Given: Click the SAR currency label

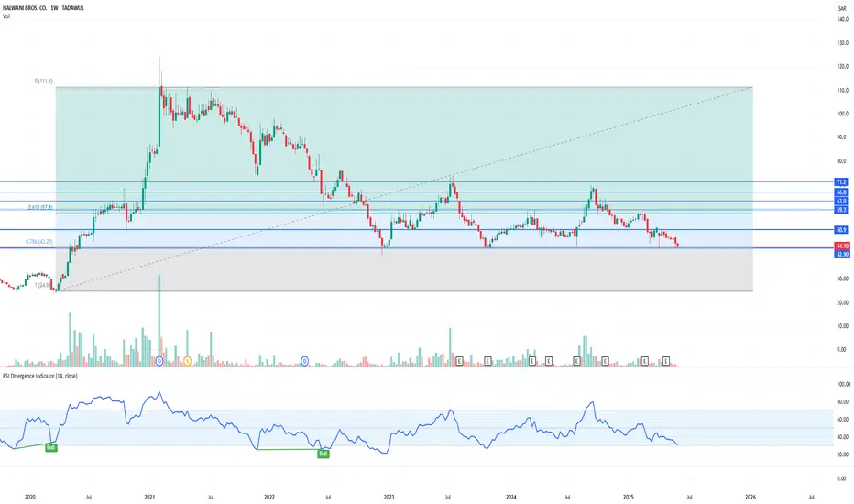Looking at the screenshot, I should (x=842, y=9).
